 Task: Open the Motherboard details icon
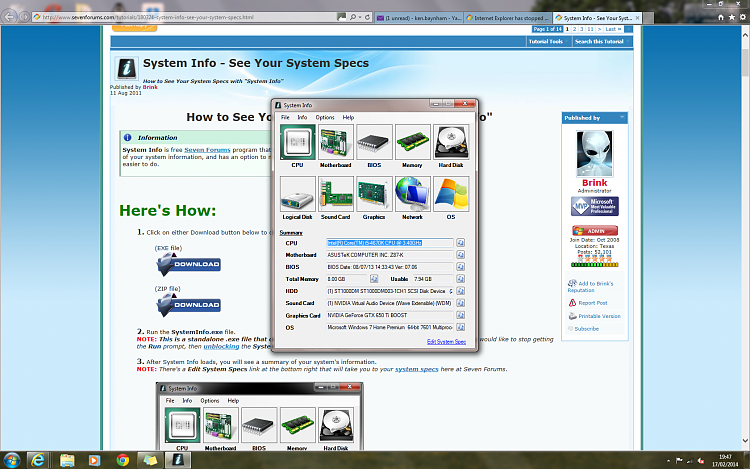pyautogui.click(x=336, y=142)
